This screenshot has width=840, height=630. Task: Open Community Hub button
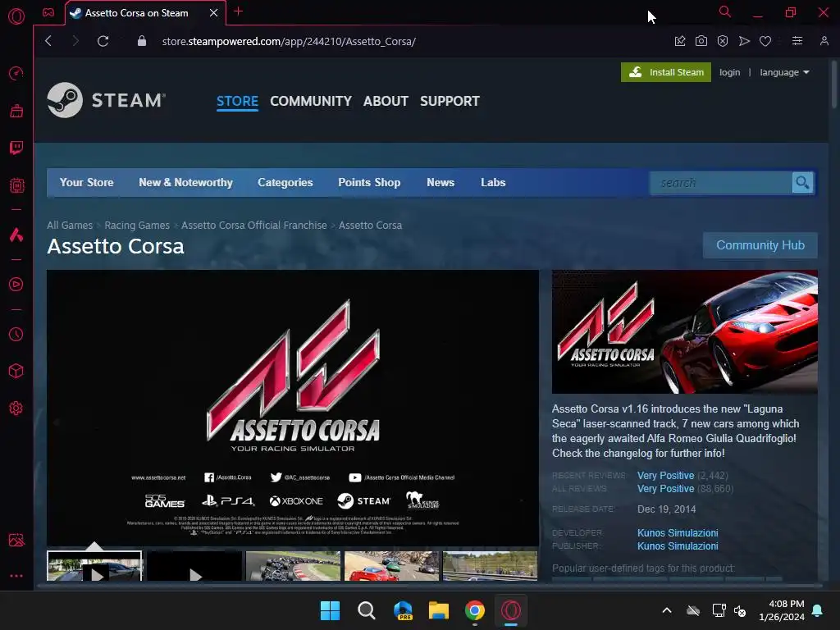coord(760,245)
